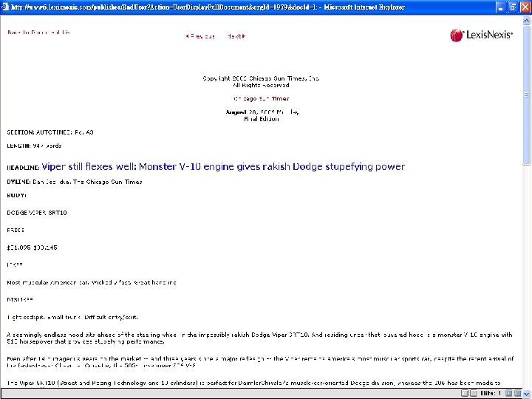Click the All Rights Reserved line
The height and width of the screenshot is (399, 532).
tap(262, 85)
